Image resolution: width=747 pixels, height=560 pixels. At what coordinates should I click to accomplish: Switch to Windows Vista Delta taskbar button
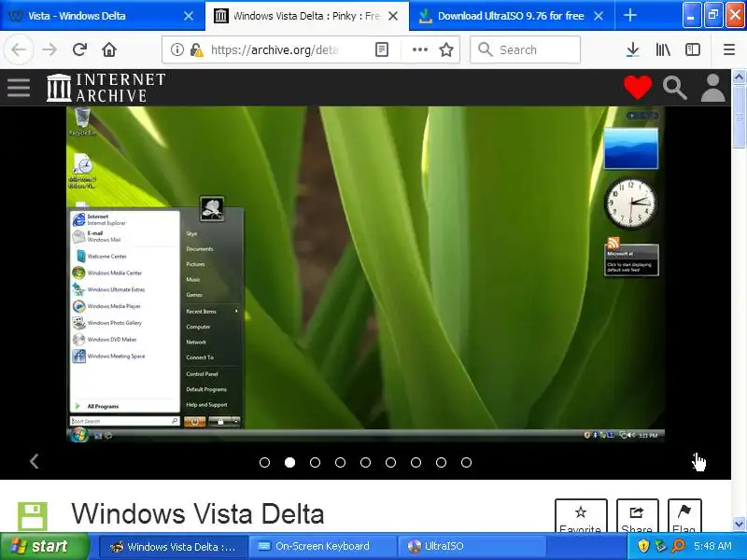tap(174, 547)
